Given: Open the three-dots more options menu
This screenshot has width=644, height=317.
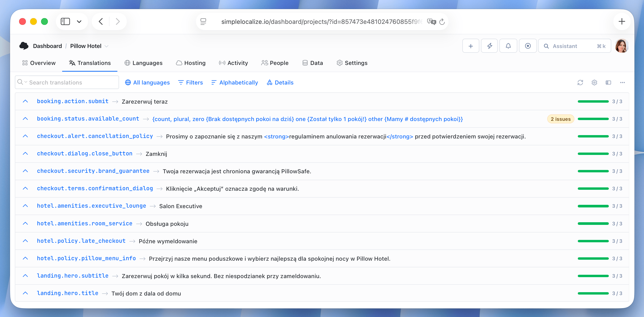Looking at the screenshot, I should [x=622, y=83].
